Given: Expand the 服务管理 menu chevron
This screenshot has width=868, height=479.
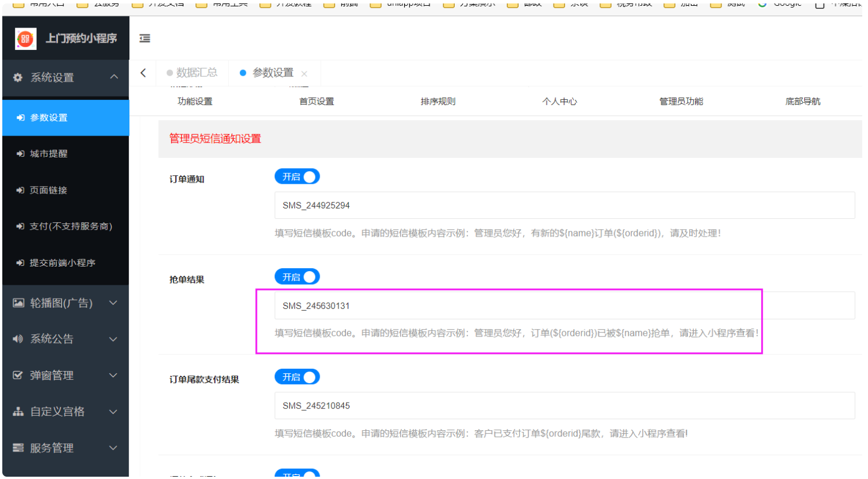Looking at the screenshot, I should click(113, 448).
